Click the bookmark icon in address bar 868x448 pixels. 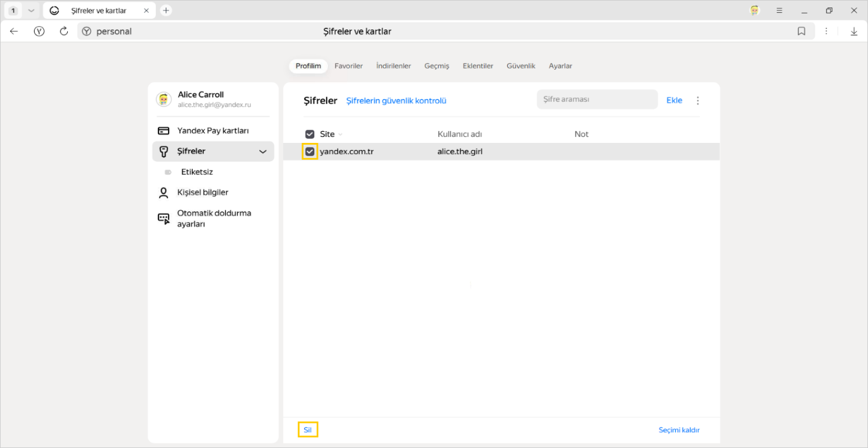point(801,32)
